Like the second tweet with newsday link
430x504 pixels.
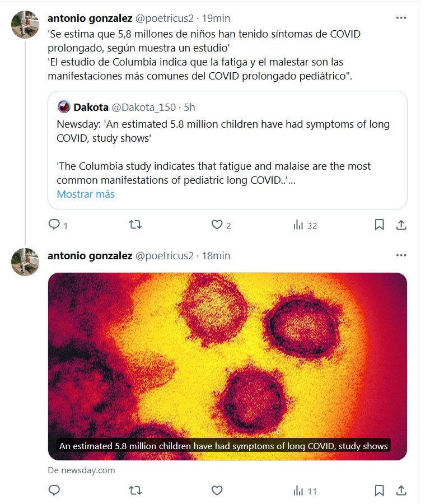[217, 491]
